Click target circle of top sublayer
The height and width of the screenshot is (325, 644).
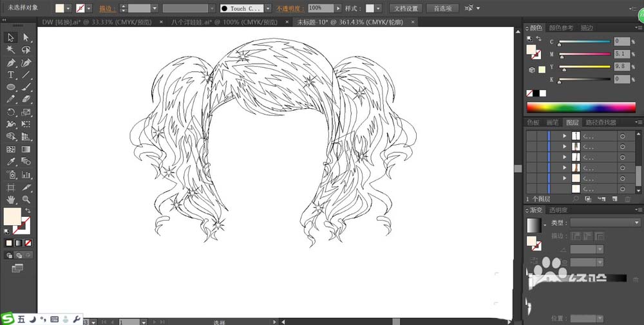pos(623,136)
